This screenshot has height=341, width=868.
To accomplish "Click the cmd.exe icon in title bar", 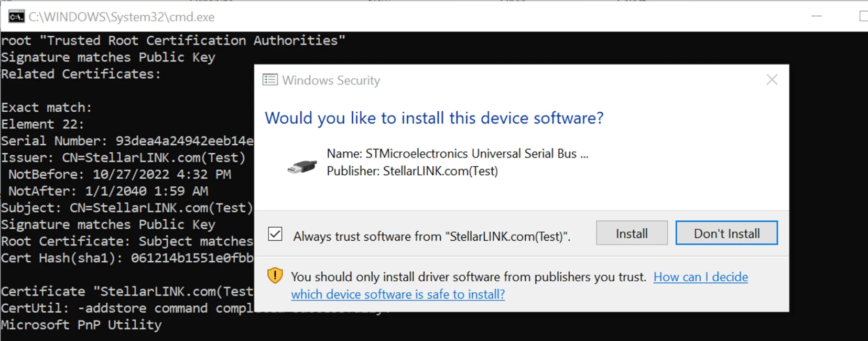I will [x=16, y=17].
